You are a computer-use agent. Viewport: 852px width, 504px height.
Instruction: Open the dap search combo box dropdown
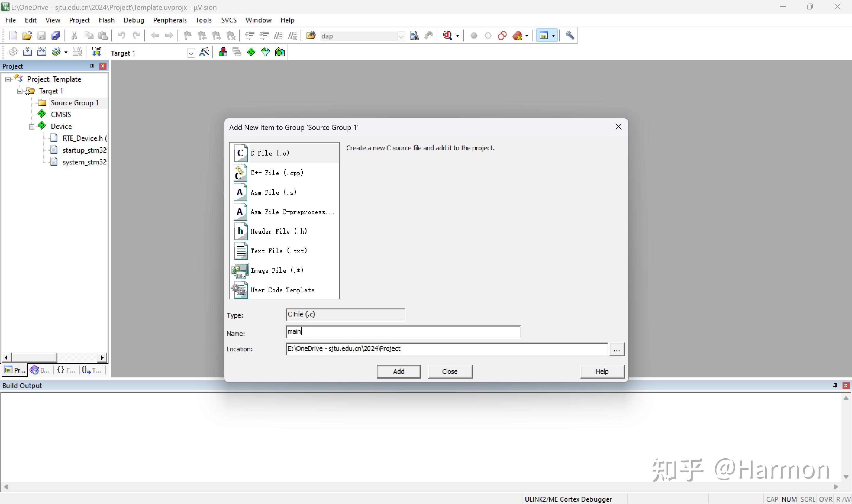click(x=401, y=36)
